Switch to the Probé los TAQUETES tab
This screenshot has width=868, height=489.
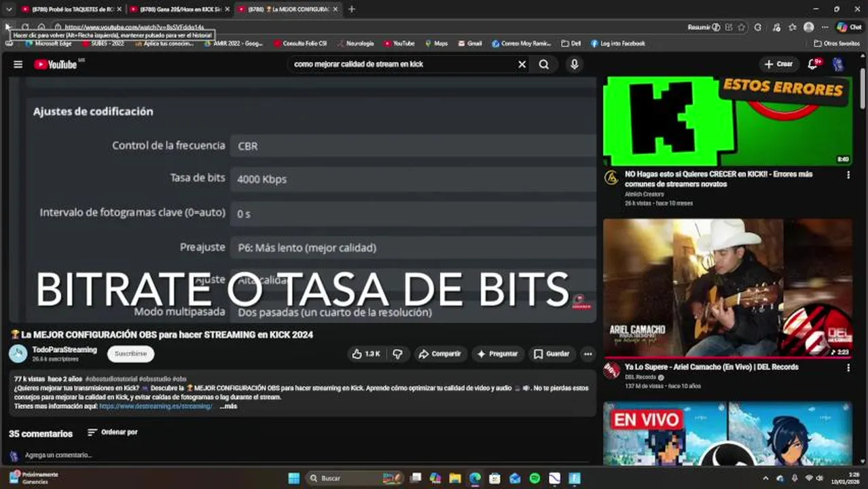pos(71,9)
